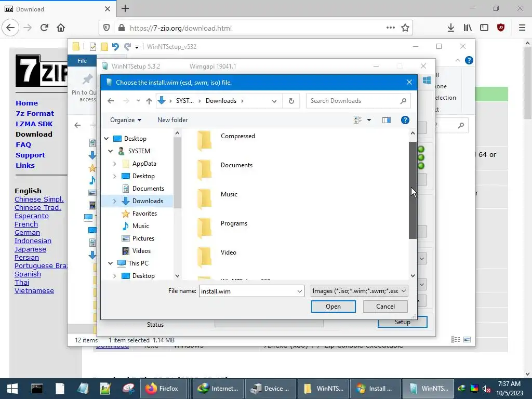This screenshot has height=399, width=532.
Task: Open the File tab in Explorer
Action: (x=82, y=61)
